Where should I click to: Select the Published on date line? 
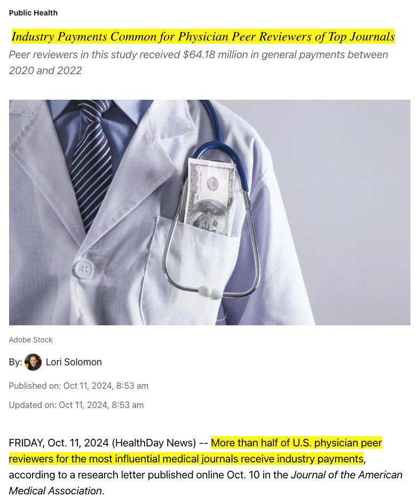click(x=78, y=386)
